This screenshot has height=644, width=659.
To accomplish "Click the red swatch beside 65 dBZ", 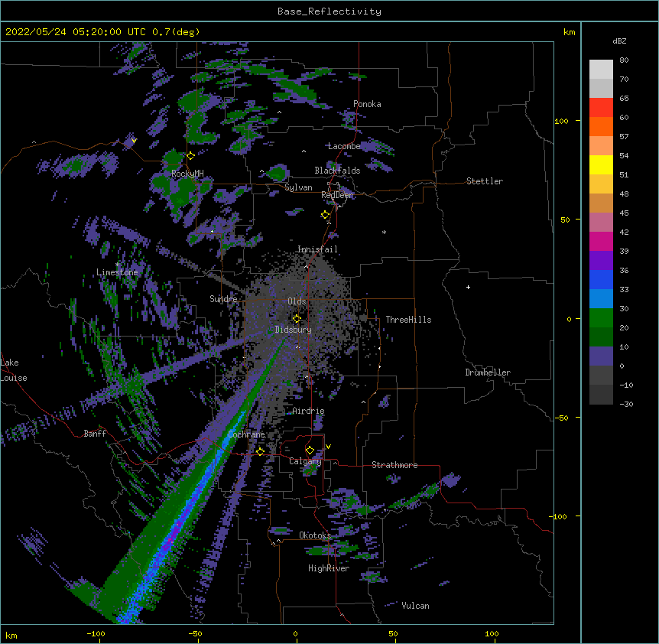I will click(601, 108).
